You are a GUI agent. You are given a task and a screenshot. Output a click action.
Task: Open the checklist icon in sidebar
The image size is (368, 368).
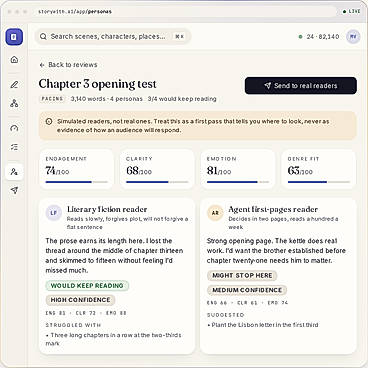(x=14, y=147)
